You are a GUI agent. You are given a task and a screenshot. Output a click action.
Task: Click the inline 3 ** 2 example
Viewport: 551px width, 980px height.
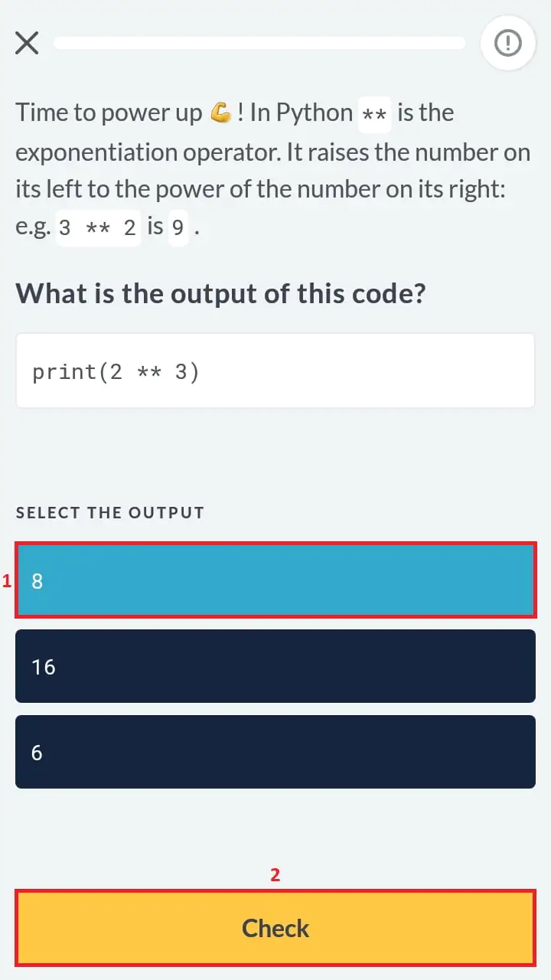97,229
